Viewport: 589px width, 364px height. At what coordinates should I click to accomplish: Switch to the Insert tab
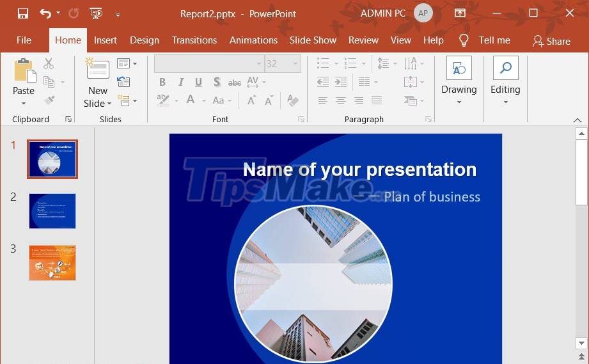pyautogui.click(x=105, y=40)
